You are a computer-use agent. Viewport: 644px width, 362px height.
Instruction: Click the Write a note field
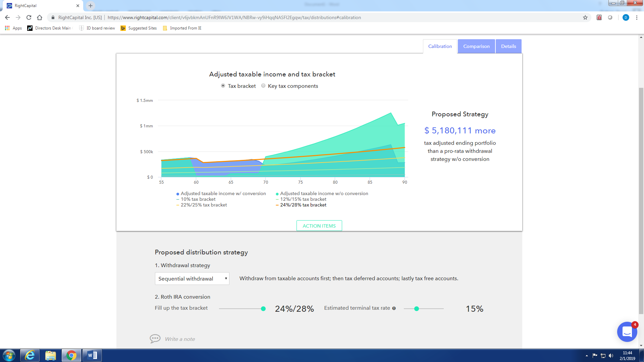[x=180, y=339]
